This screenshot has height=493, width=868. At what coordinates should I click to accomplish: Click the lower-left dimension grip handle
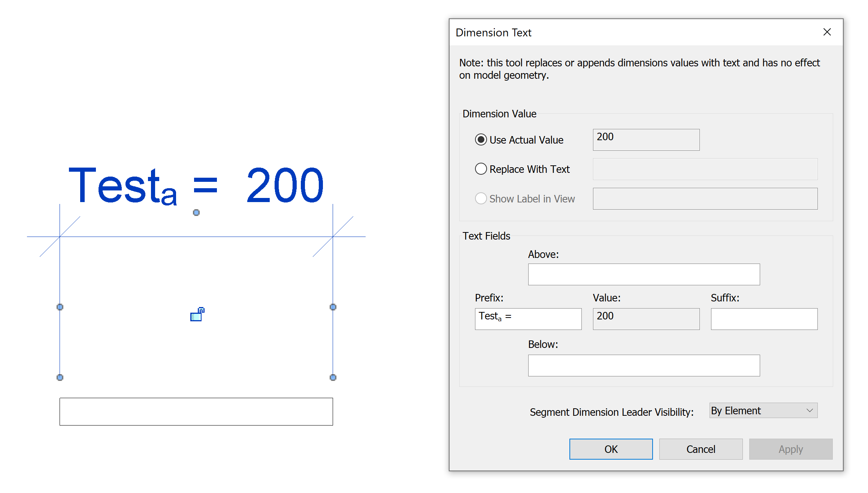[x=60, y=378]
